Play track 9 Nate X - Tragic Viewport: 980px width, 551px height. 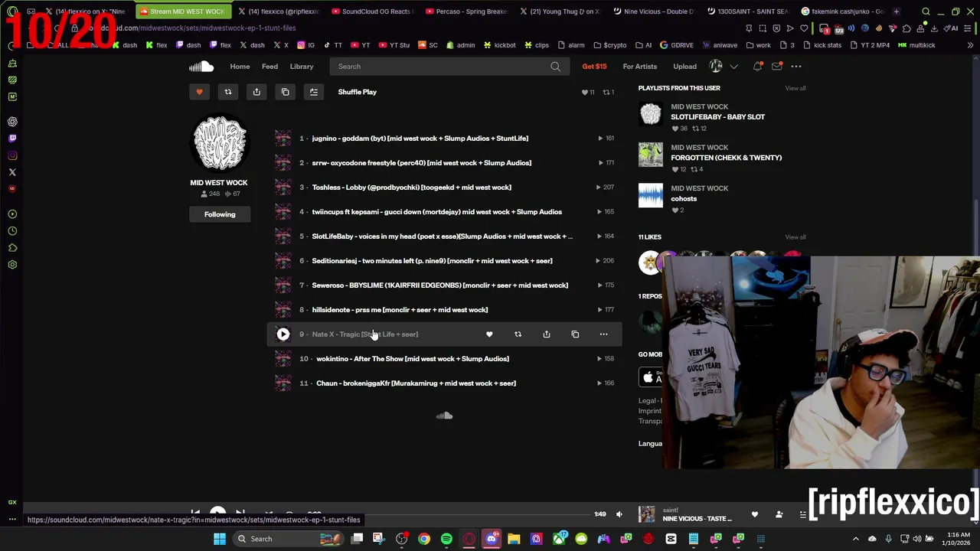coord(283,334)
